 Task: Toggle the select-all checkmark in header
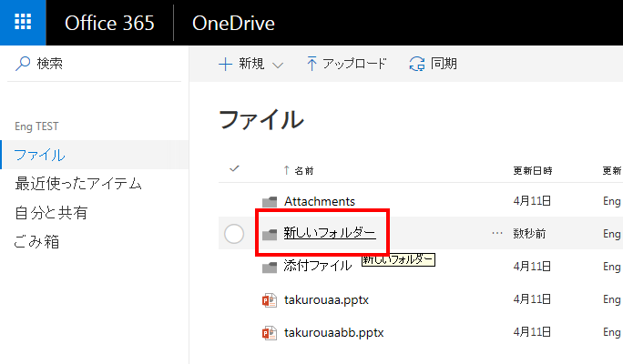pyautogui.click(x=234, y=168)
